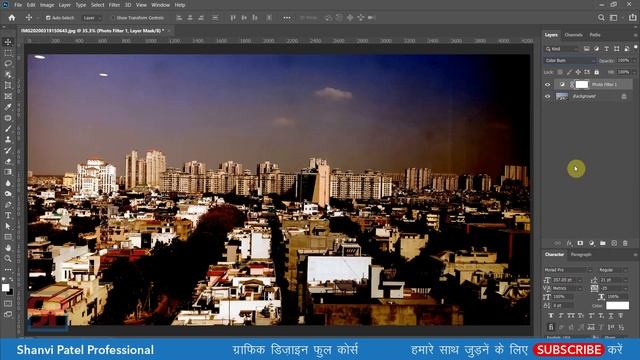This screenshot has height=360, width=640.
Task: Switch to the Paragraph tab
Action: [581, 255]
